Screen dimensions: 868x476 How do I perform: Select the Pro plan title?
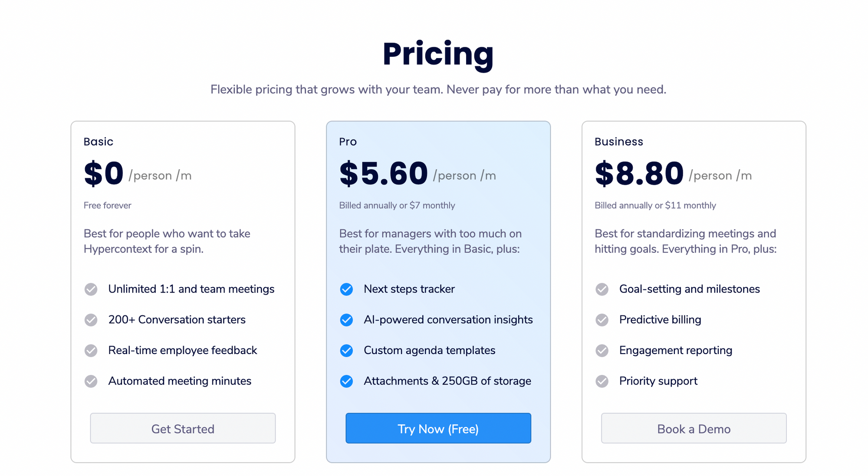coord(348,141)
